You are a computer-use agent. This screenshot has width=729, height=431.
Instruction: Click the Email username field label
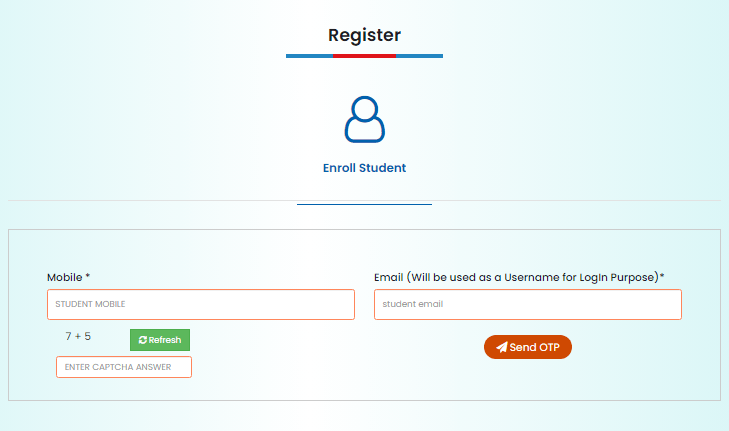click(516, 276)
